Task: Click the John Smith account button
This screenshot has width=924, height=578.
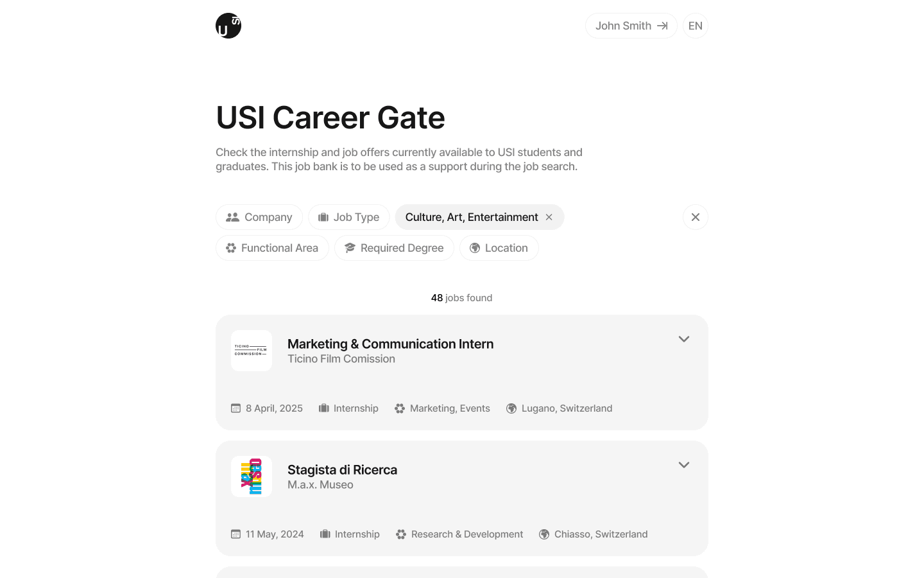Action: tap(631, 26)
